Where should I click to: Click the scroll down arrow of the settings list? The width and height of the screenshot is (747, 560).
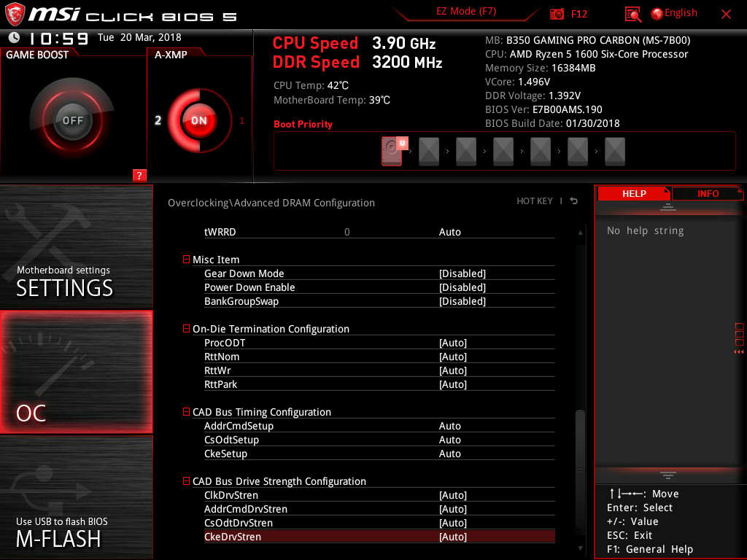580,548
